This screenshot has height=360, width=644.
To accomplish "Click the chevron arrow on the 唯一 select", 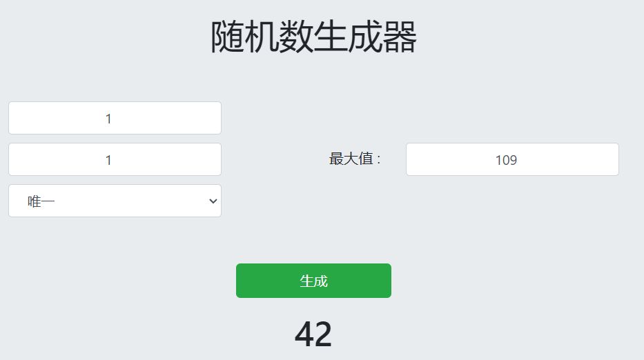I will pos(213,201).
